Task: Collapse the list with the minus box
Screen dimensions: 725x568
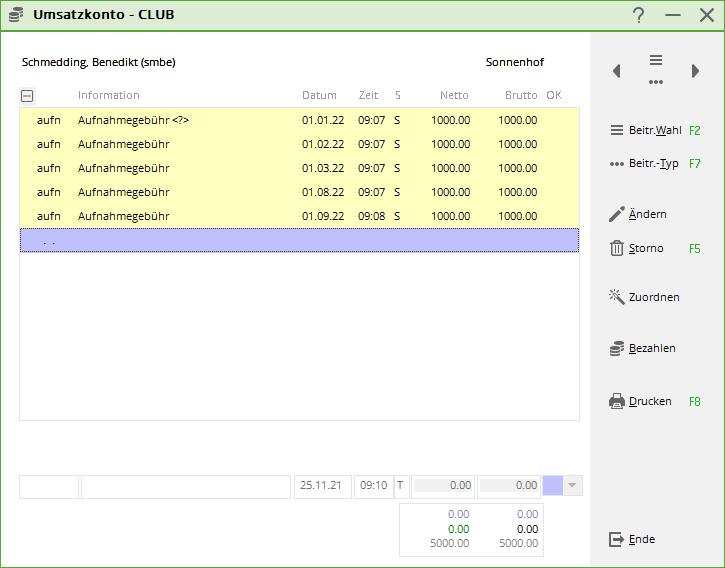Action: [x=27, y=96]
